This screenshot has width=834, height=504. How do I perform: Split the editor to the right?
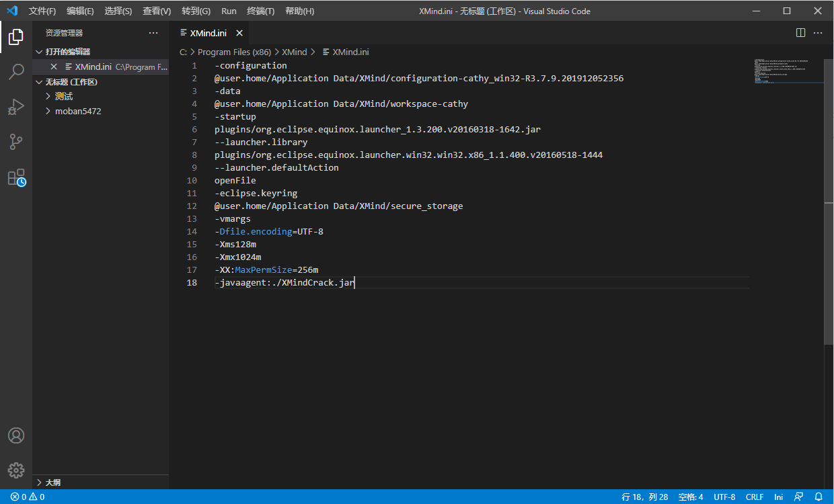pyautogui.click(x=800, y=32)
